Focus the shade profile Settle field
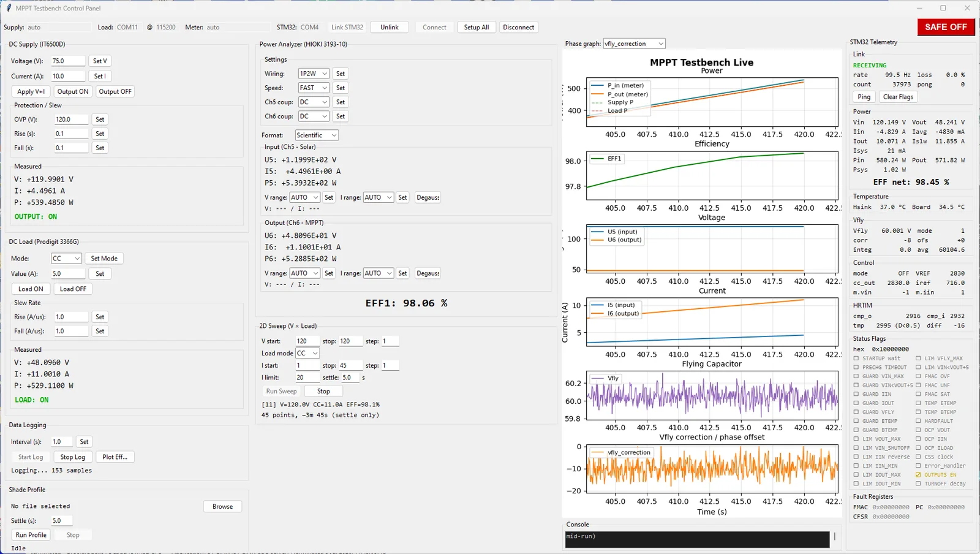This screenshot has width=980, height=554. pos(61,521)
